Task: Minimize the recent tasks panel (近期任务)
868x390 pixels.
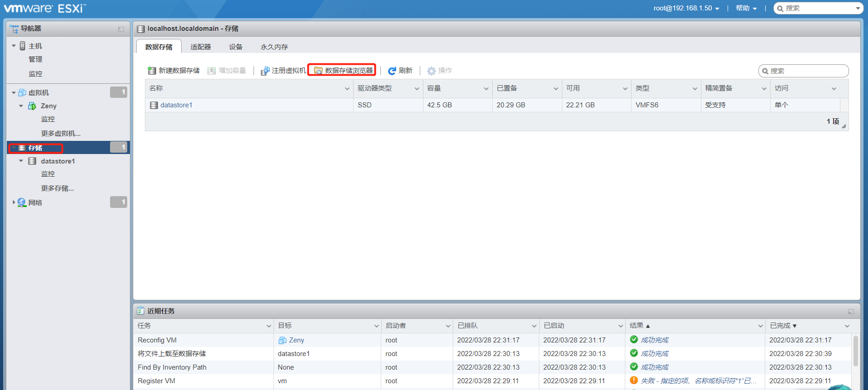Action: pos(851,312)
